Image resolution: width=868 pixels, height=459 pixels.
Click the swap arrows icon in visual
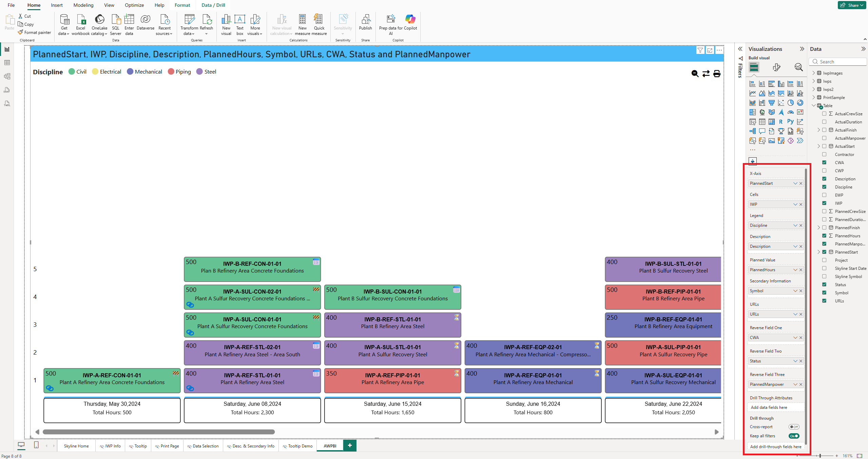click(706, 74)
